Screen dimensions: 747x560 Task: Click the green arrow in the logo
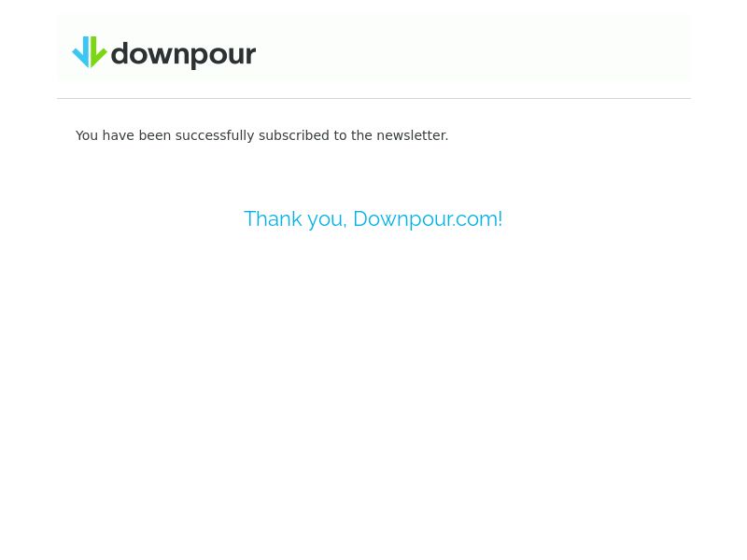tap(98, 52)
